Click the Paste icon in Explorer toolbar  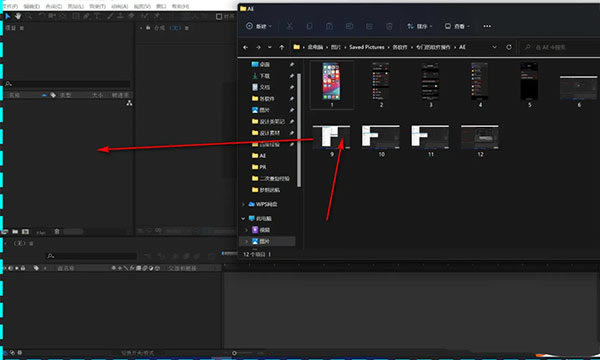pos(329,26)
